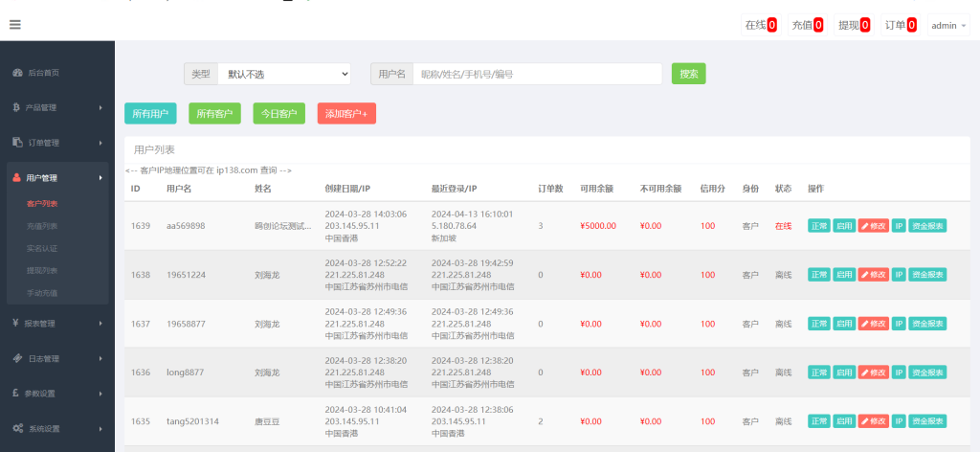Image resolution: width=980 pixels, height=452 pixels.
Task: Click 正常 status button for 19651224
Action: pyautogui.click(x=819, y=275)
